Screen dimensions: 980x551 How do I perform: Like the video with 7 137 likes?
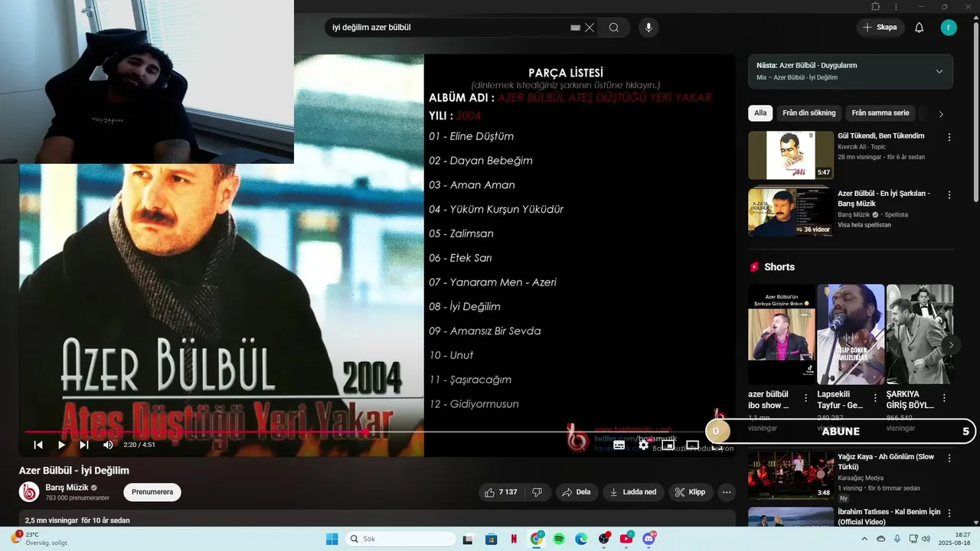(501, 492)
